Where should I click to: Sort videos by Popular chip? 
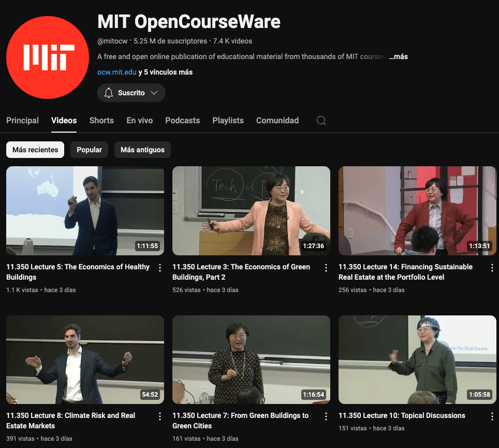point(89,150)
